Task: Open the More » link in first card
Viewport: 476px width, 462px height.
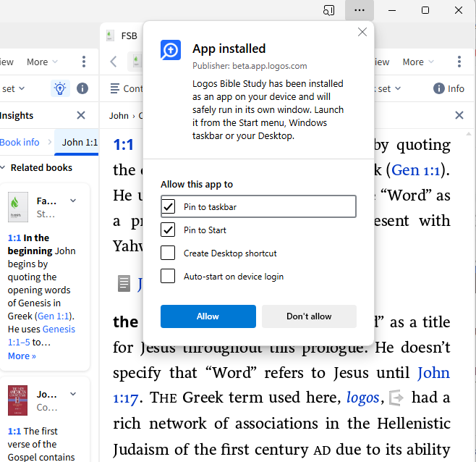Action: click(x=22, y=356)
